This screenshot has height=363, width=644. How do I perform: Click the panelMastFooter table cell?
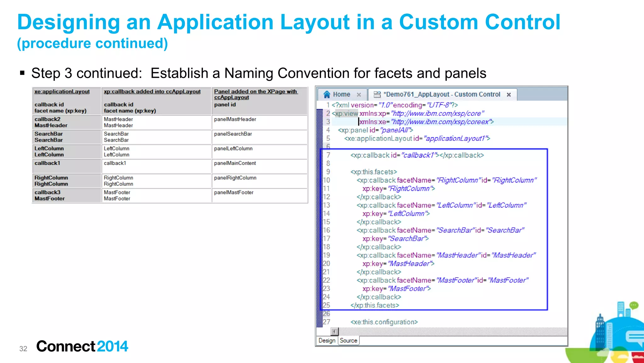click(x=259, y=196)
